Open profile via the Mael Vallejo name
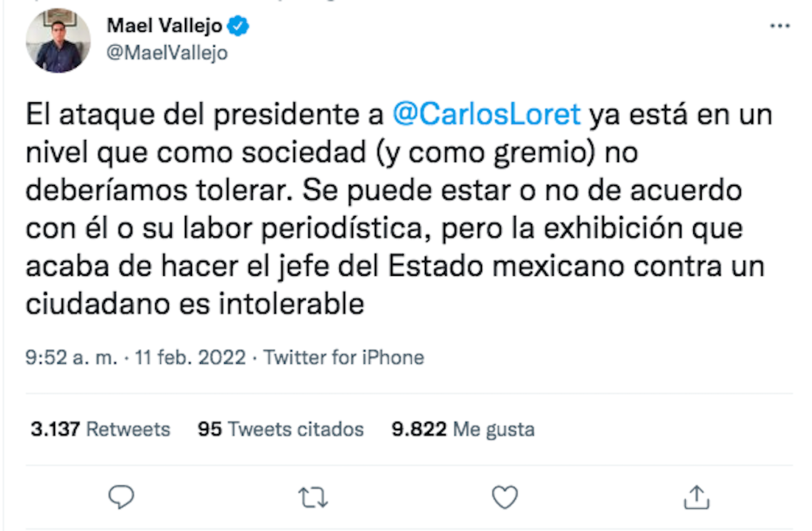 (x=165, y=24)
